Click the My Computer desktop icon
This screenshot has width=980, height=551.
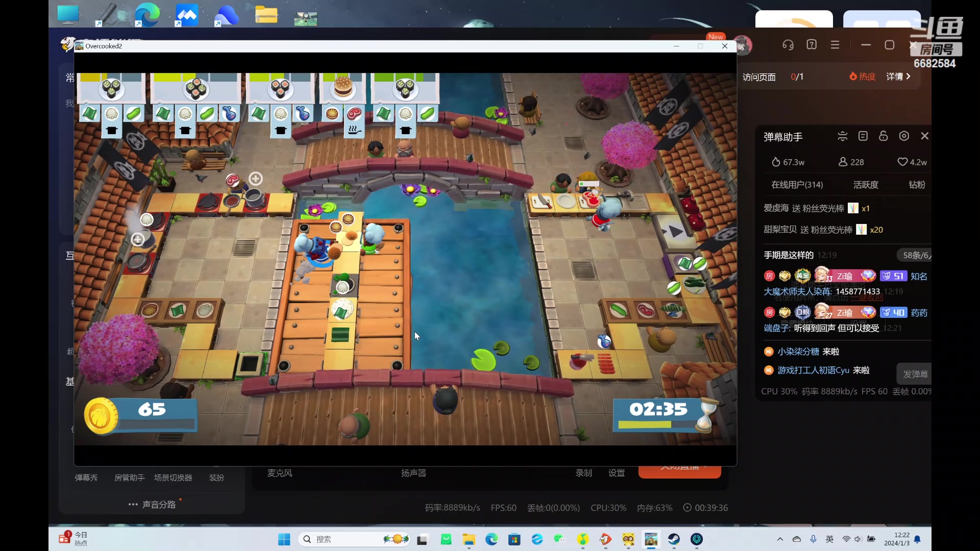pos(68,14)
